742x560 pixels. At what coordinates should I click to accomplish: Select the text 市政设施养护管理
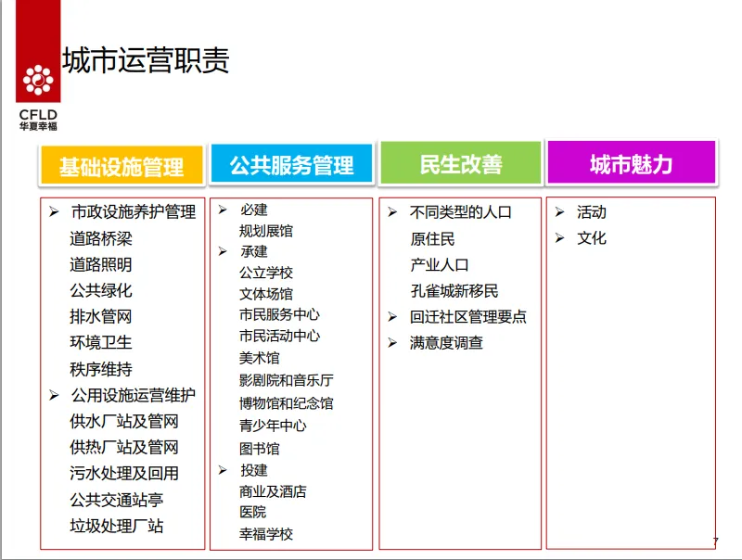coord(134,212)
